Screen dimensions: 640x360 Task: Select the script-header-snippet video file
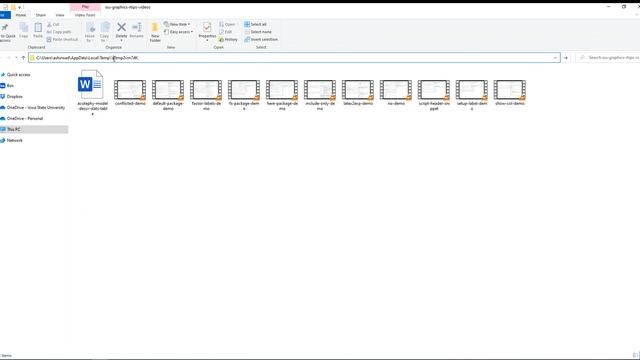tap(434, 95)
